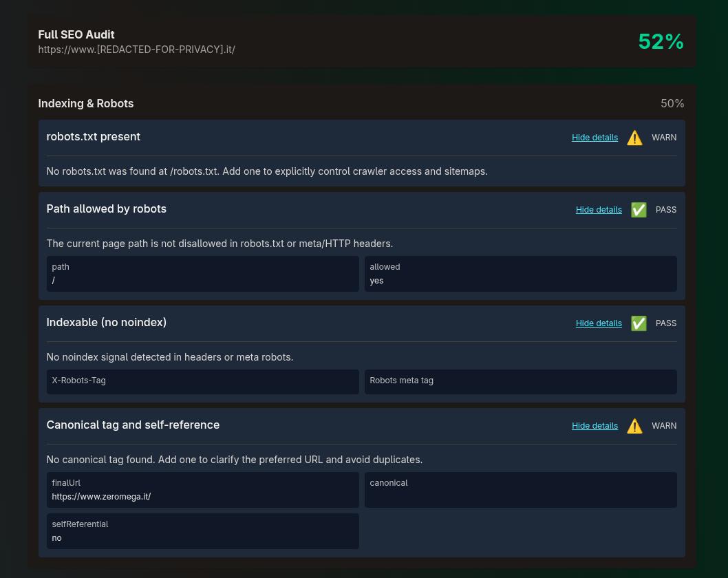This screenshot has height=578, width=728.
Task: Click the 52% overall score
Action: (661, 42)
